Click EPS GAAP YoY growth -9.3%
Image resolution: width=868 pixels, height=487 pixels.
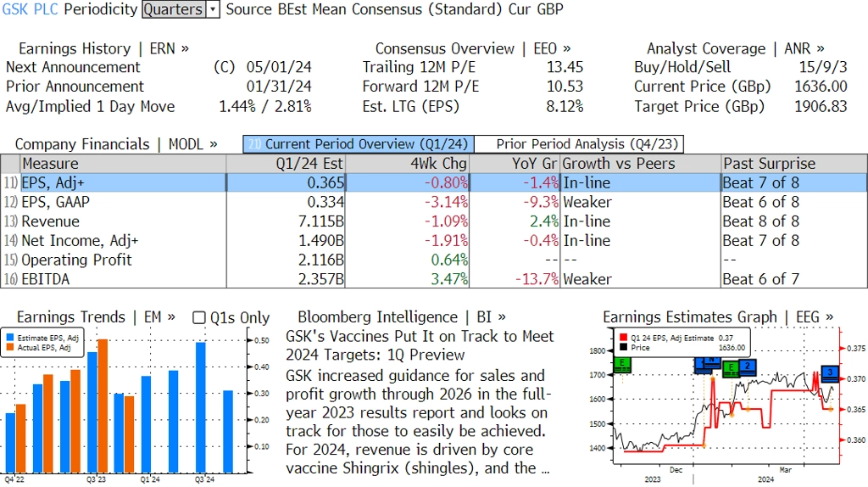[x=541, y=202]
